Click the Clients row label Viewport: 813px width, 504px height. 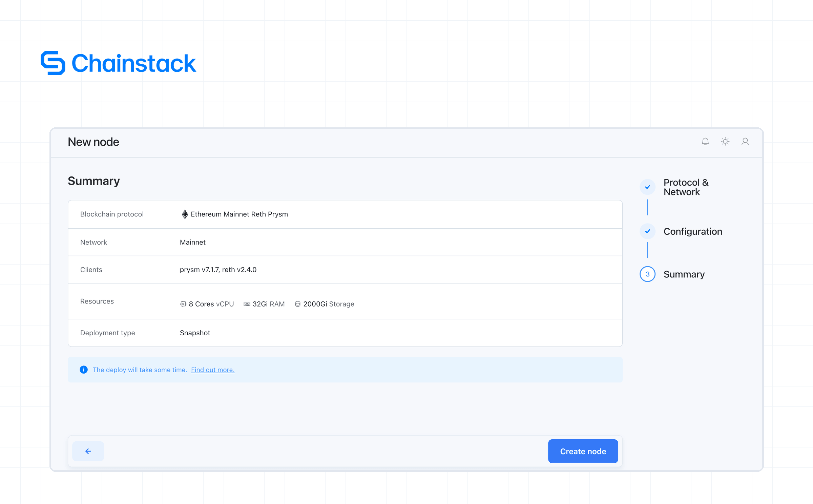coord(91,270)
